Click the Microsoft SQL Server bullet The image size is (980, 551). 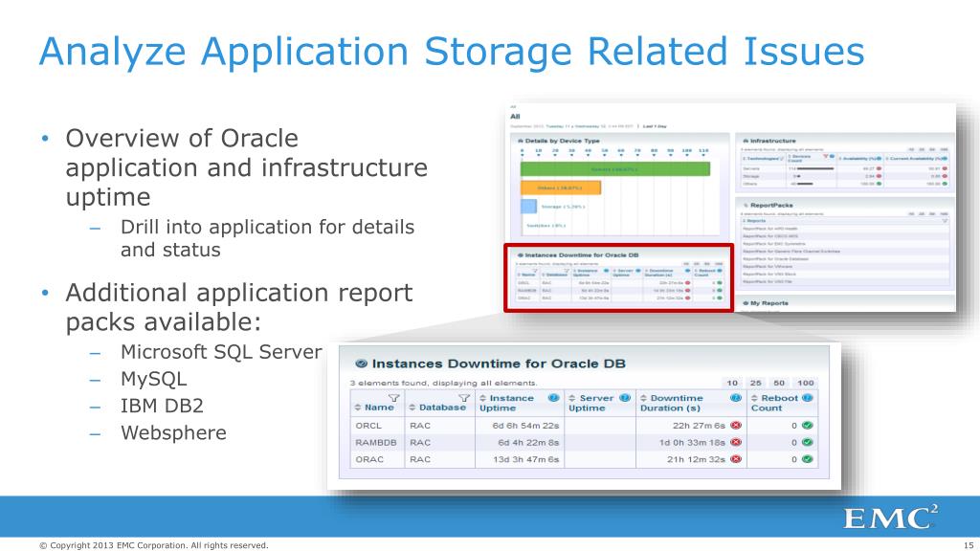(221, 352)
